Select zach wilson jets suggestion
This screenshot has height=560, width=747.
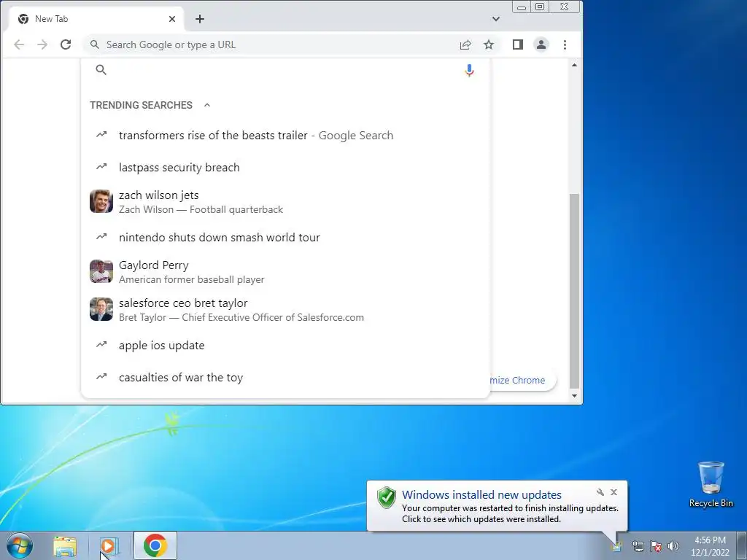(285, 201)
